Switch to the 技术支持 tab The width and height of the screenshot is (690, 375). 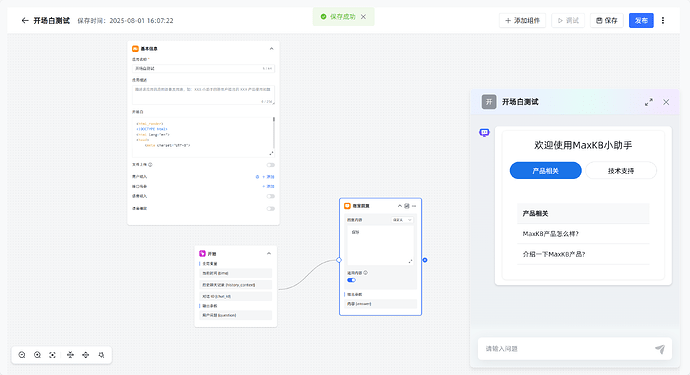pos(621,171)
